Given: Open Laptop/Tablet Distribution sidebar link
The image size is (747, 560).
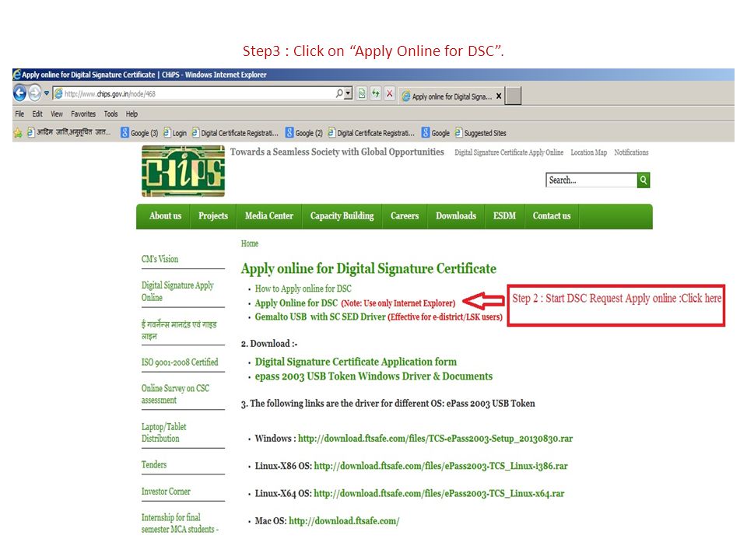Looking at the screenshot, I should pos(164,432).
